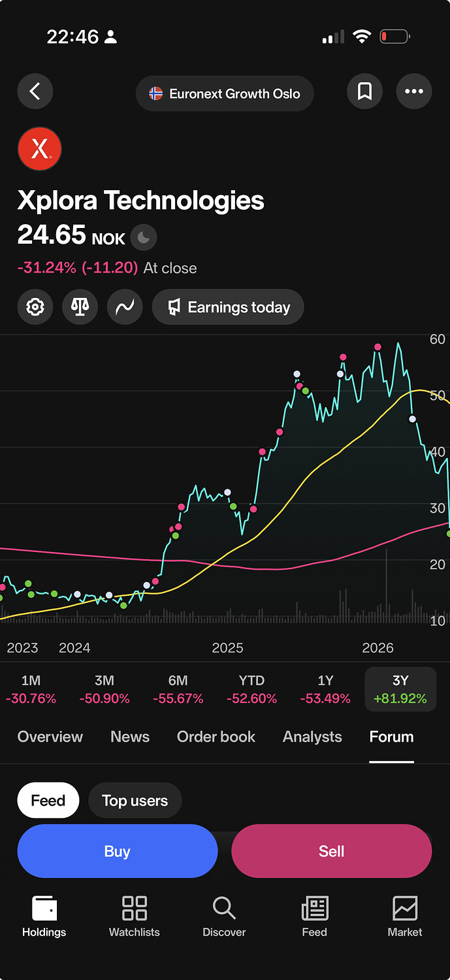
Task: Open the compare scales icon
Action: [80, 307]
